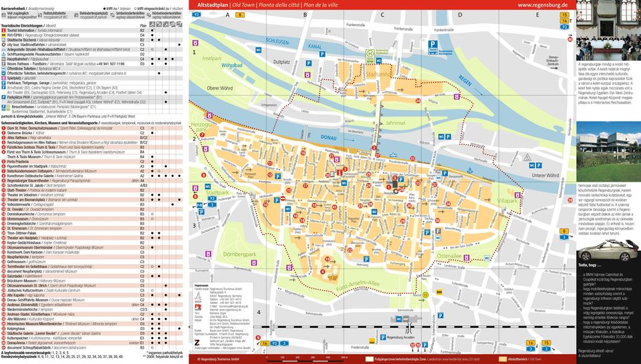The image size is (641, 364).
Task: Click the 'Kolpinghaus' legend row
Action: click(92, 329)
